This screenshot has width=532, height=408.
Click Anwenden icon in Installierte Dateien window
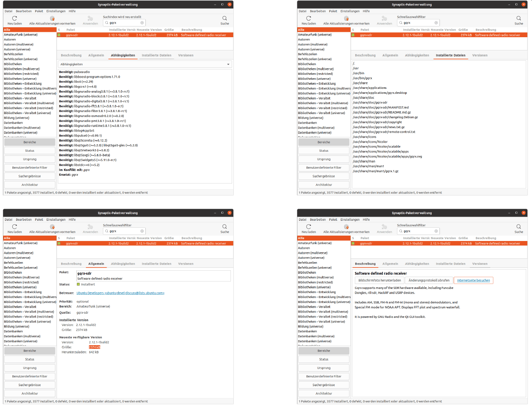click(x=385, y=18)
